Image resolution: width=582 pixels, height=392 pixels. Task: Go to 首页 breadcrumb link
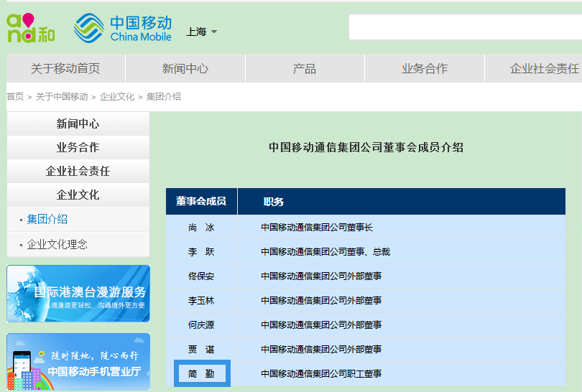(15, 97)
